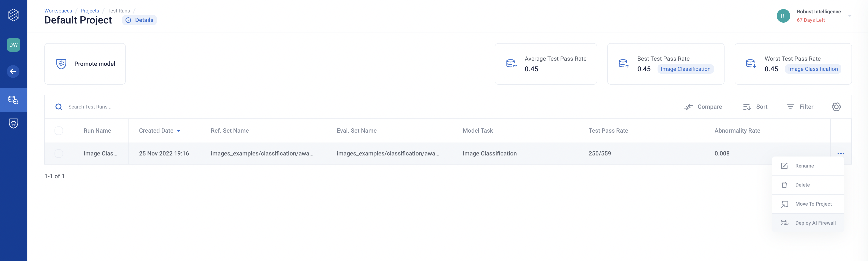The width and height of the screenshot is (868, 261).
Task: Click the Promote model shield icon
Action: (61, 64)
